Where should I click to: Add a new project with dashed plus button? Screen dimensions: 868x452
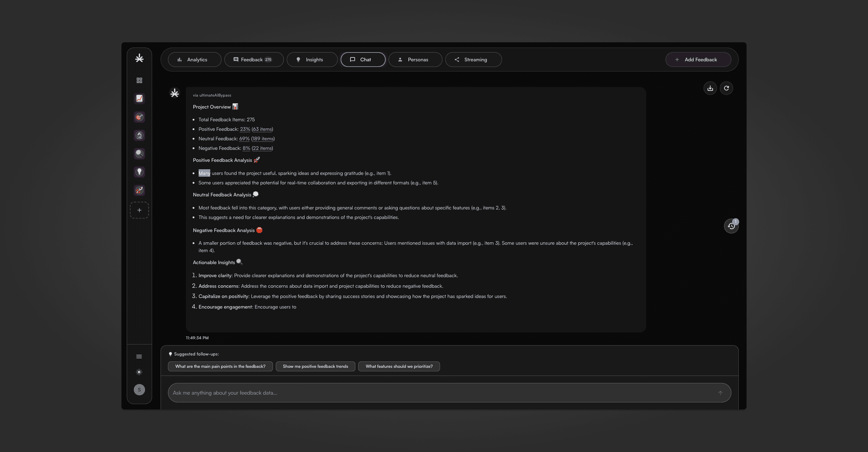139,210
